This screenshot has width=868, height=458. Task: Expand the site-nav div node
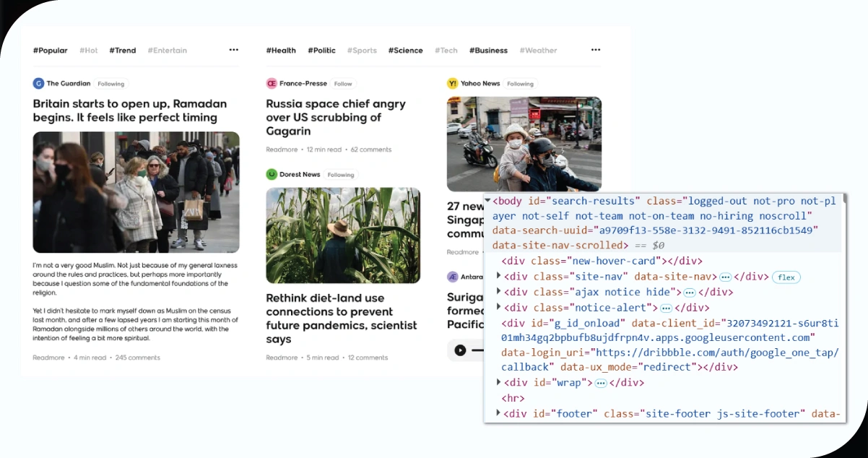click(498, 277)
